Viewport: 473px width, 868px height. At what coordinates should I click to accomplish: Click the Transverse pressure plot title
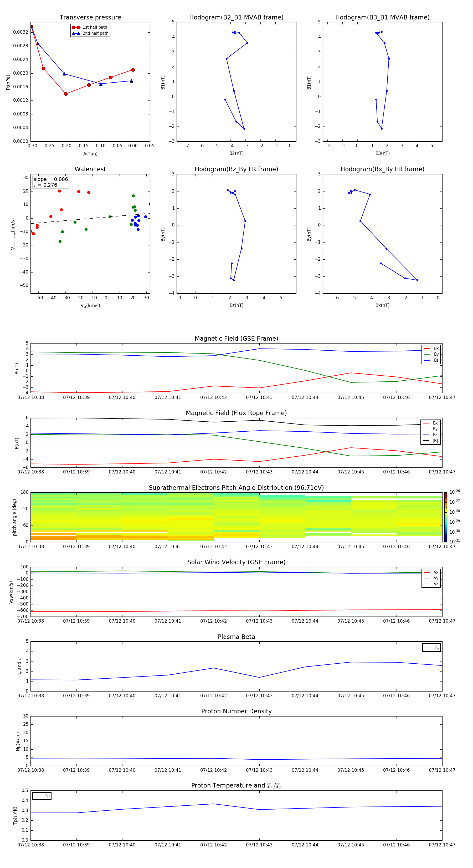click(x=90, y=18)
